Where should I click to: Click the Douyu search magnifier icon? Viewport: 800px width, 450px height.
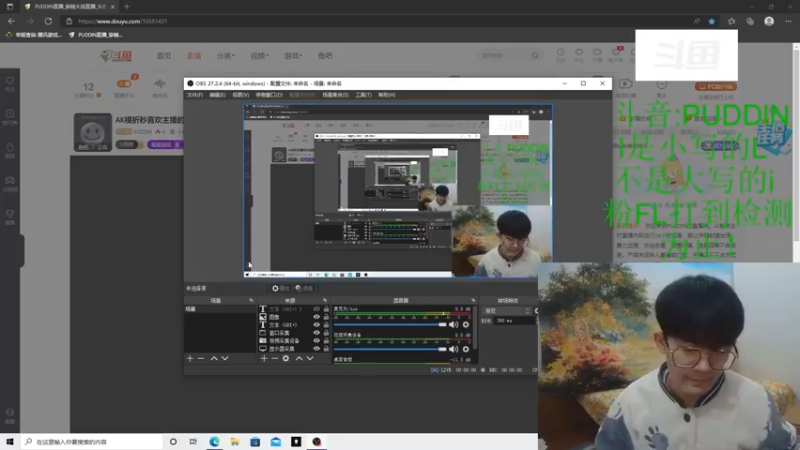coord(535,56)
